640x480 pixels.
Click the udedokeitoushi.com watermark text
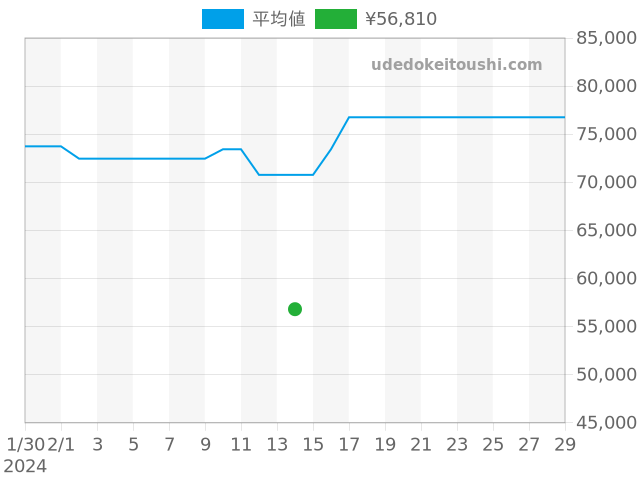click(456, 65)
